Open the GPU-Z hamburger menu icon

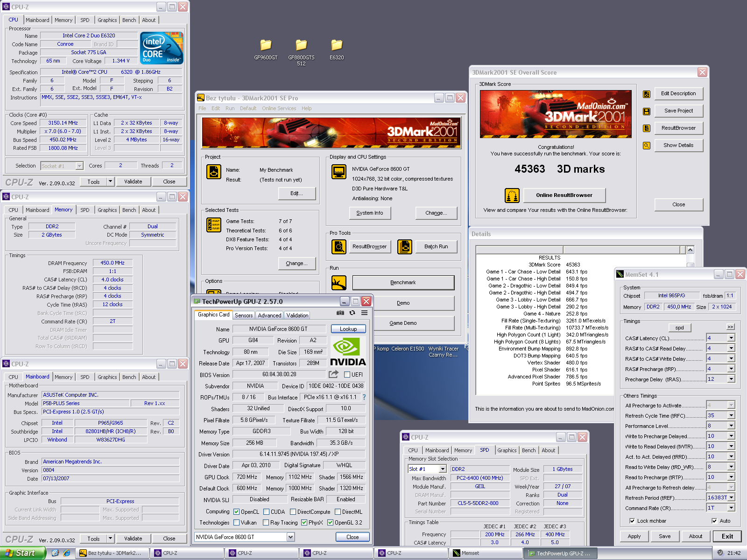pos(364,313)
